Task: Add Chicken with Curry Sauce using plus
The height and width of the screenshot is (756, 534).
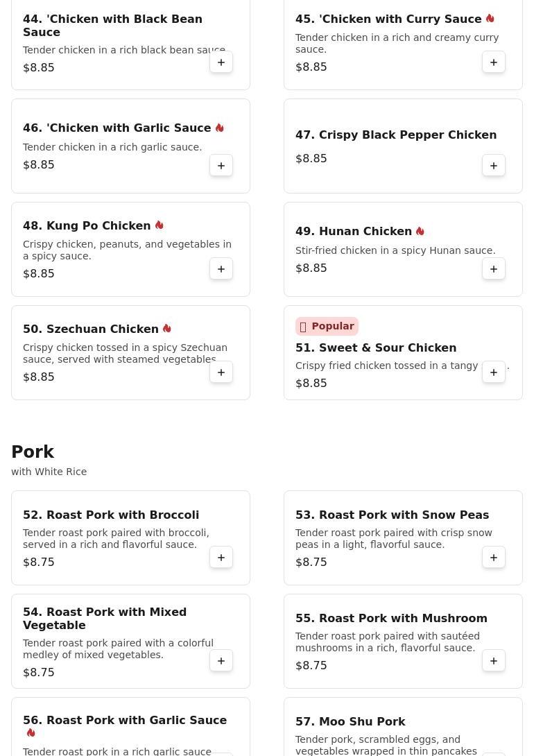Action: click(x=494, y=62)
